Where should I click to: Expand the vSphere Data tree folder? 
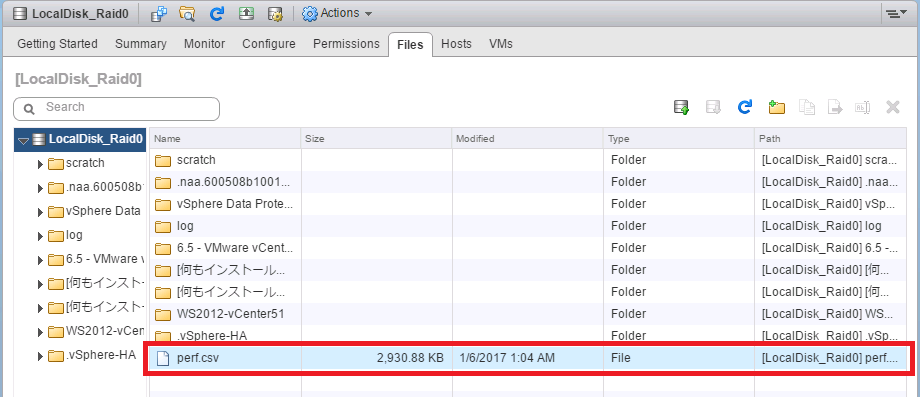[40, 212]
